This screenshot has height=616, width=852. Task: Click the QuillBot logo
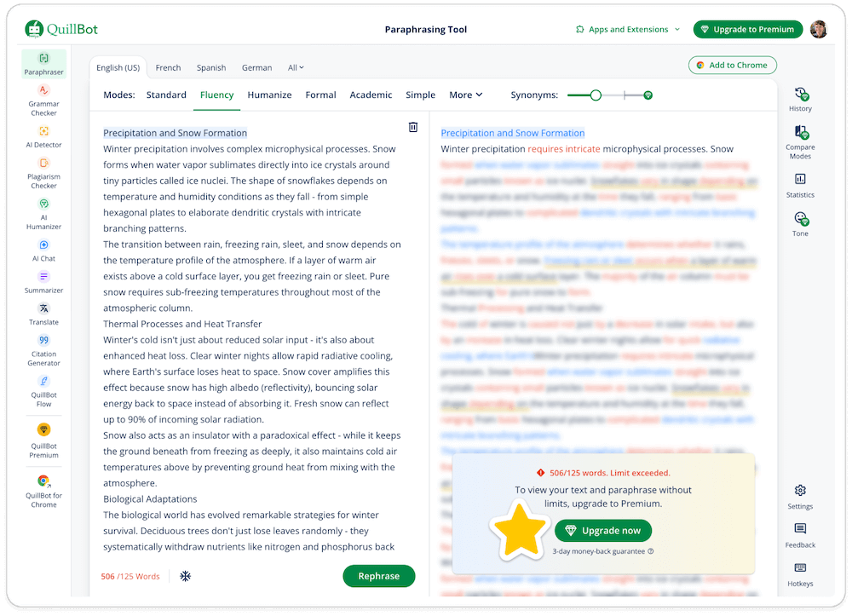(x=61, y=29)
